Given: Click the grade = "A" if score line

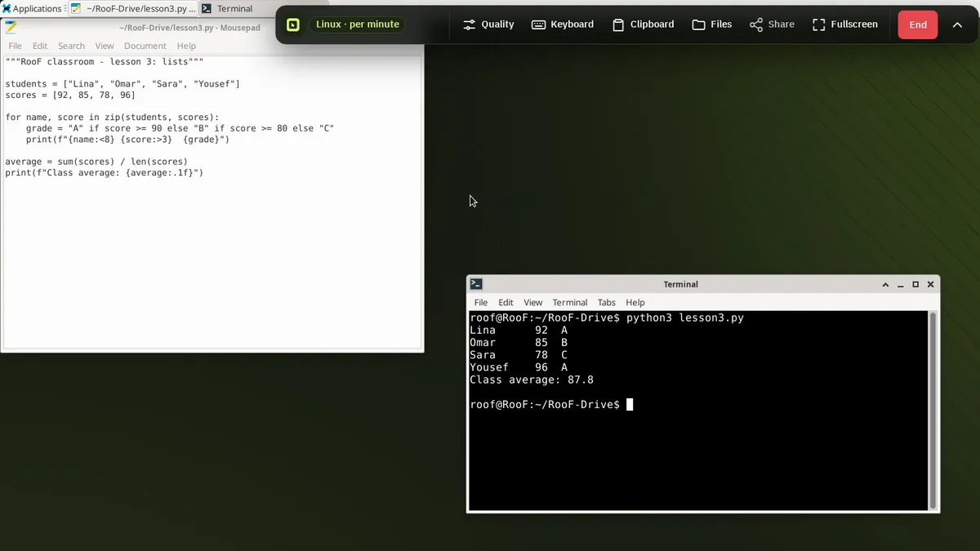Looking at the screenshot, I should (x=180, y=128).
